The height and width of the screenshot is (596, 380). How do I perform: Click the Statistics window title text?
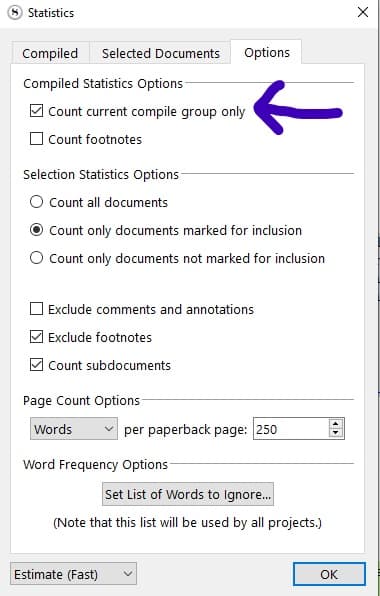coord(51,13)
